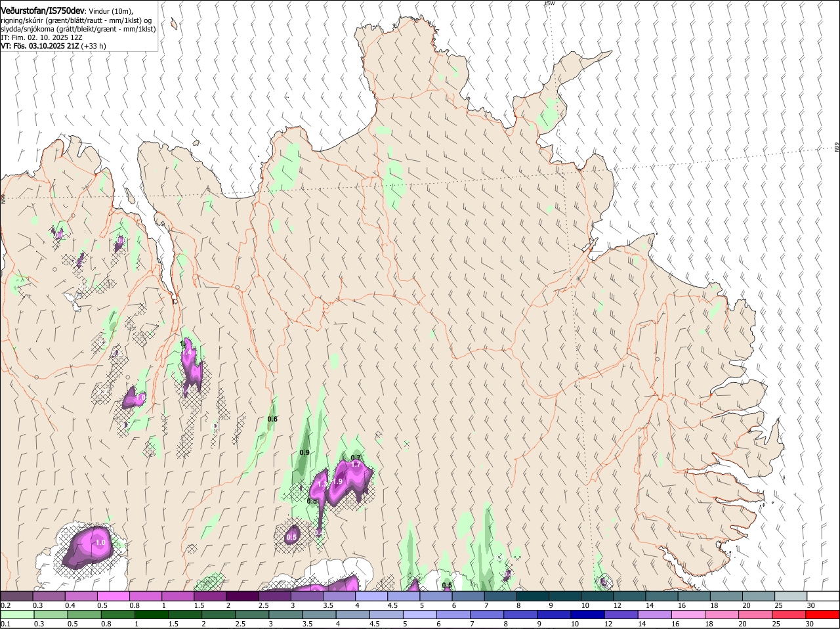Select the blue 8 swatch in the lower legend
Viewport: 840px width, 629px height.
(520, 615)
